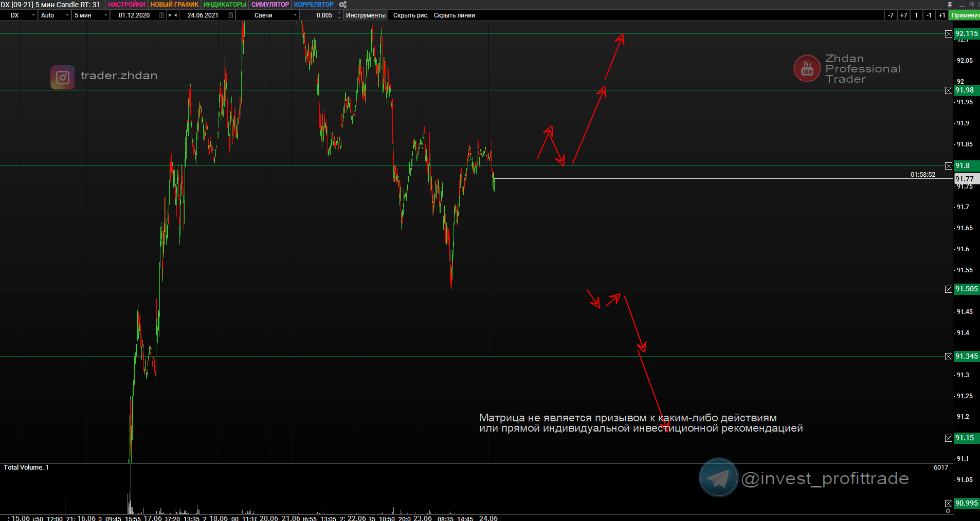This screenshot has width=980, height=521.
Task: Remove the 91.505 level line
Action: (949, 289)
